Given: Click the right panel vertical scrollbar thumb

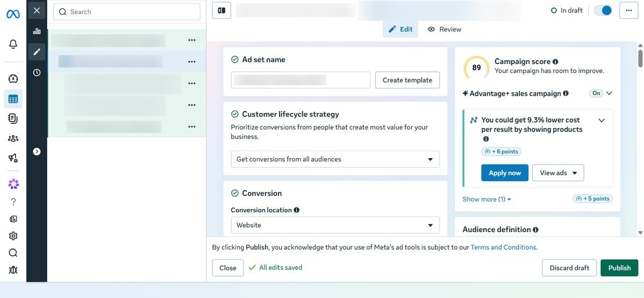Looking at the screenshot, I should [x=640, y=58].
